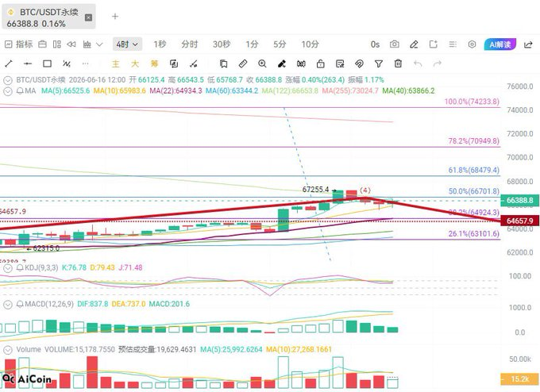Open the 4时 timeframe dropdown
540x392 pixels.
127,44
